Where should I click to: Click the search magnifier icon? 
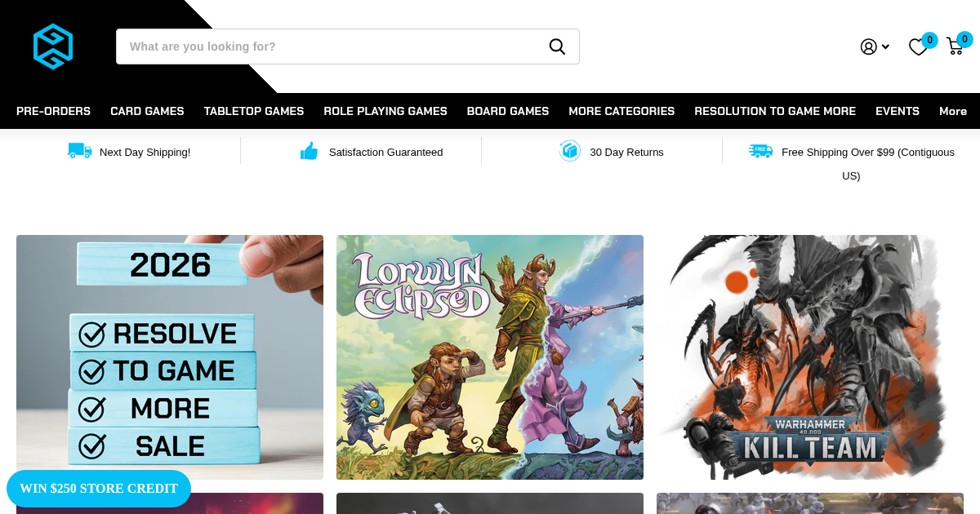pyautogui.click(x=557, y=47)
